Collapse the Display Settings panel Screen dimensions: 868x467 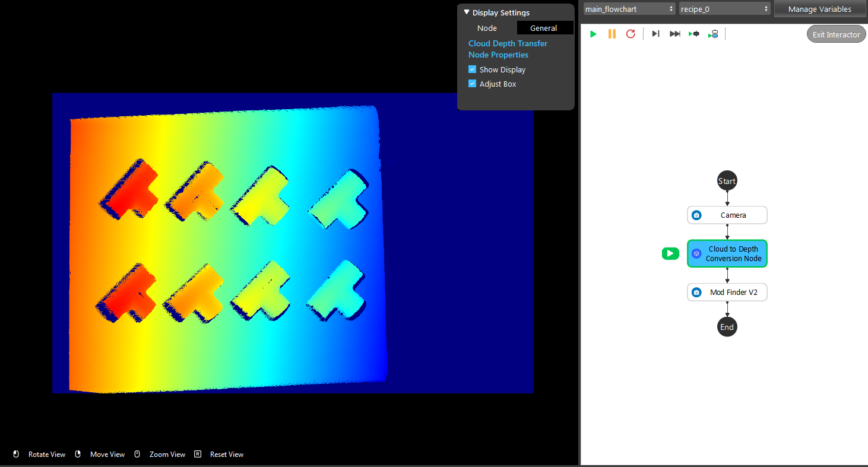[467, 12]
